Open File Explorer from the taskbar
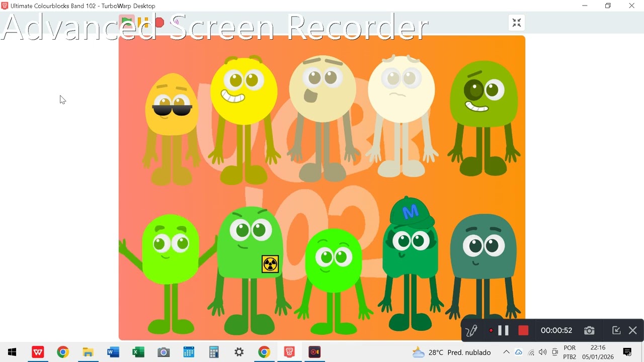The image size is (644, 362). pyautogui.click(x=88, y=352)
